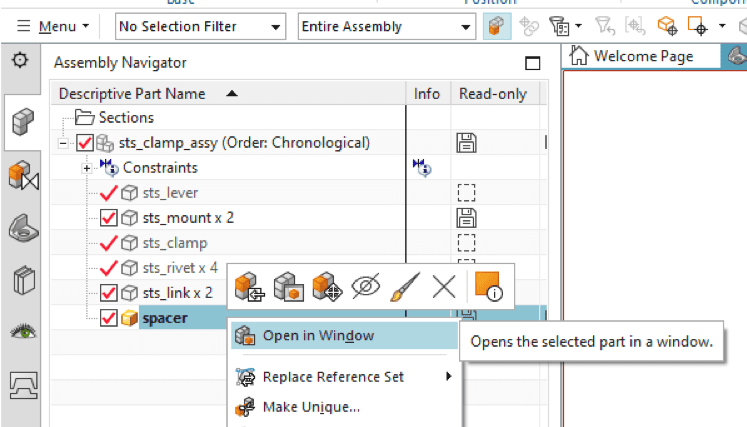Select the spacer component row
This screenshot has height=427, width=747.
pyautogui.click(x=165, y=318)
